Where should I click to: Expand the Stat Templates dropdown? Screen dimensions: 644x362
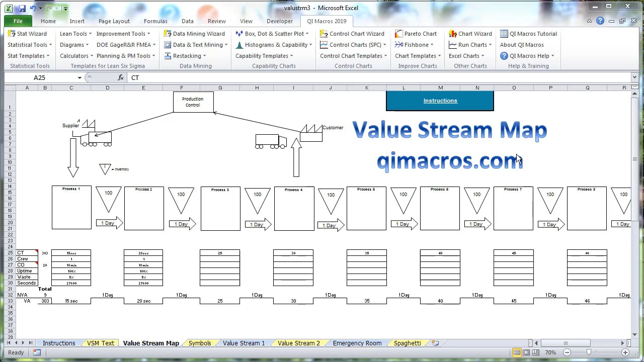(28, 56)
